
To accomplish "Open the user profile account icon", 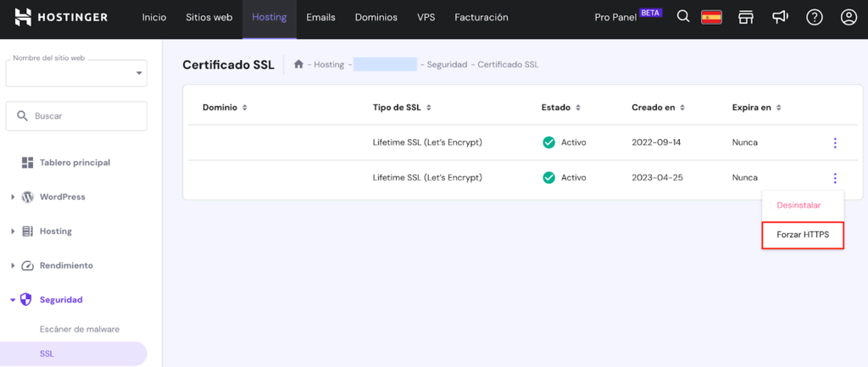I will coord(849,17).
